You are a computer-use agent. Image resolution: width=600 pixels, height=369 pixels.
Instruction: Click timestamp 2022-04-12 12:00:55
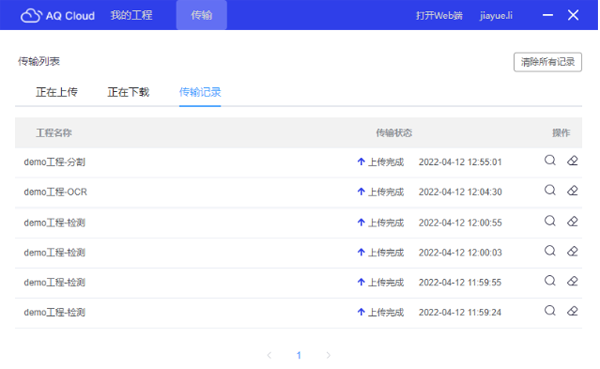point(460,222)
